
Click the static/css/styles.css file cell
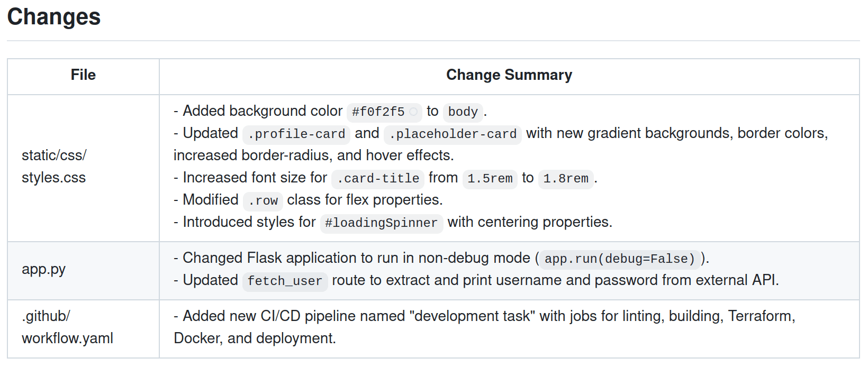click(54, 167)
